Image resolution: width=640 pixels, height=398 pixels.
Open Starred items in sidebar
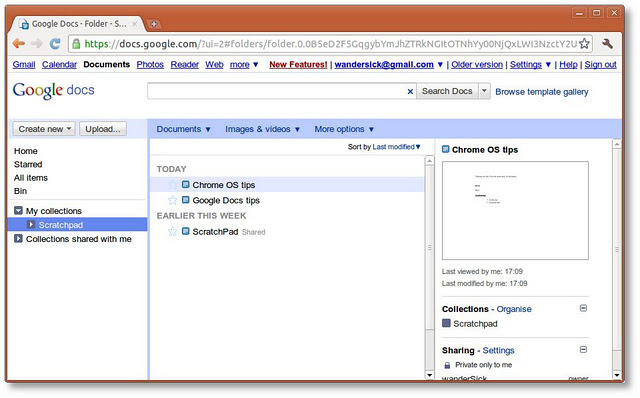click(28, 164)
